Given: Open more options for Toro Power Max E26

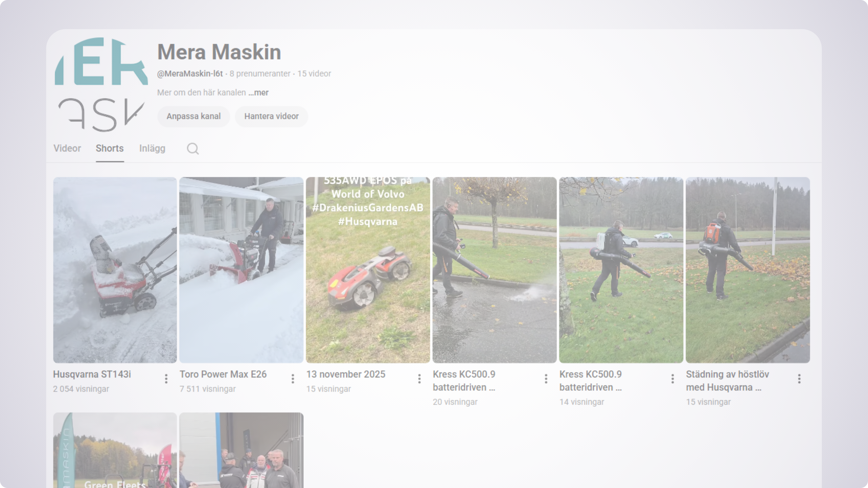Looking at the screenshot, I should pyautogui.click(x=293, y=379).
